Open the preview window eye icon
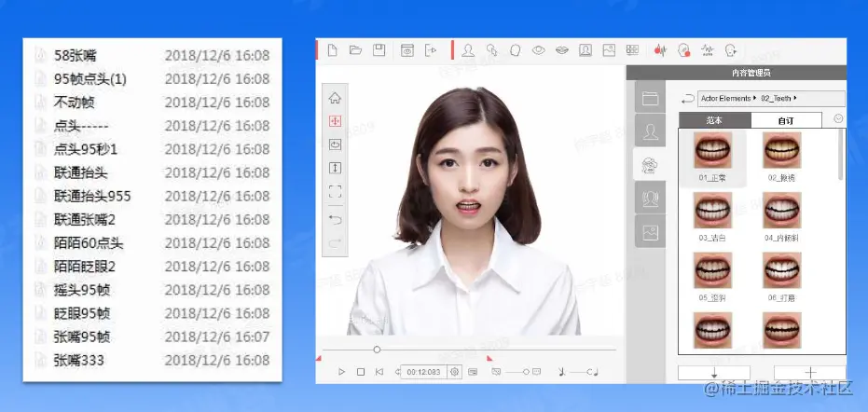The image size is (868, 412). [x=407, y=50]
